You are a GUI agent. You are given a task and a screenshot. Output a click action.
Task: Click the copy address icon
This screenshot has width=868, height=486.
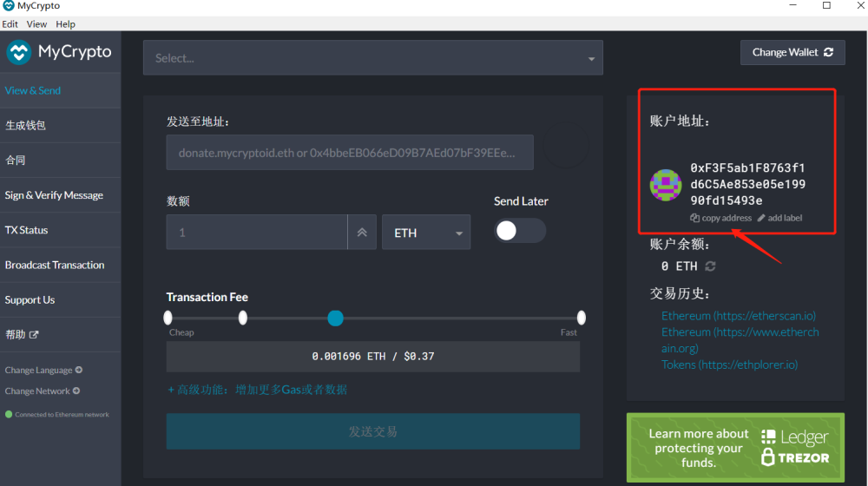tap(694, 218)
